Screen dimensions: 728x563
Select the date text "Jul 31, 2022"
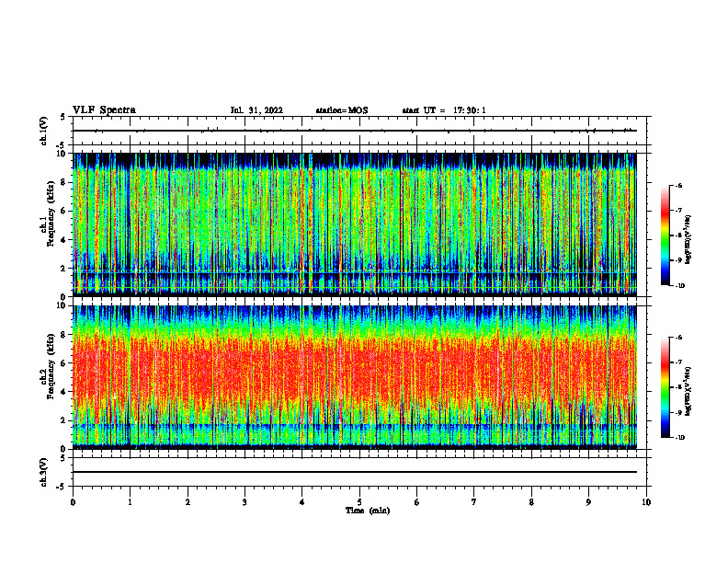click(x=256, y=110)
